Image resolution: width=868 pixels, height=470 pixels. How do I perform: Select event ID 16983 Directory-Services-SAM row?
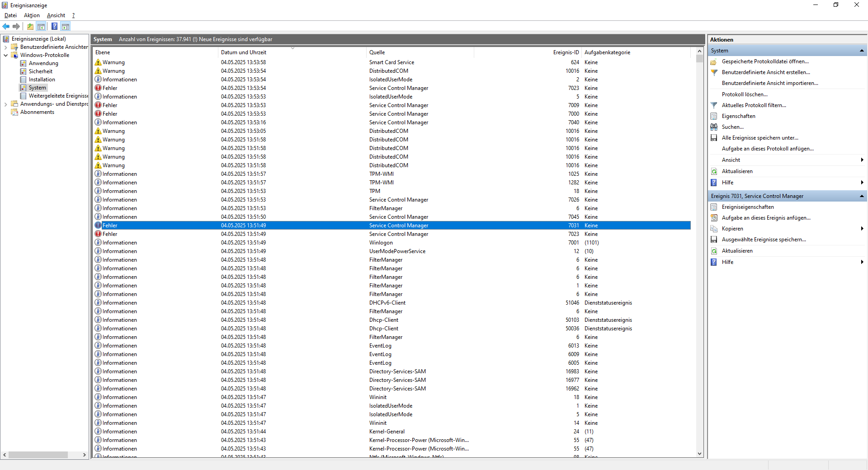[x=392, y=371]
